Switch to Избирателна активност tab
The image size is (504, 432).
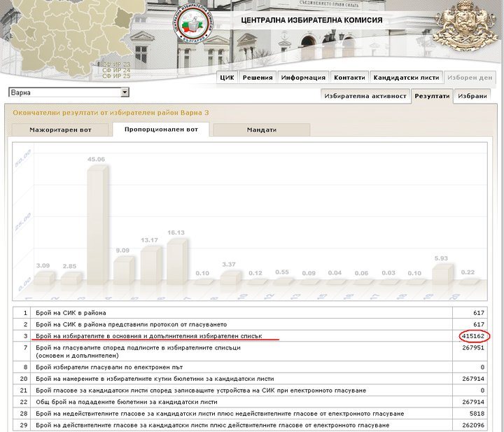point(365,96)
